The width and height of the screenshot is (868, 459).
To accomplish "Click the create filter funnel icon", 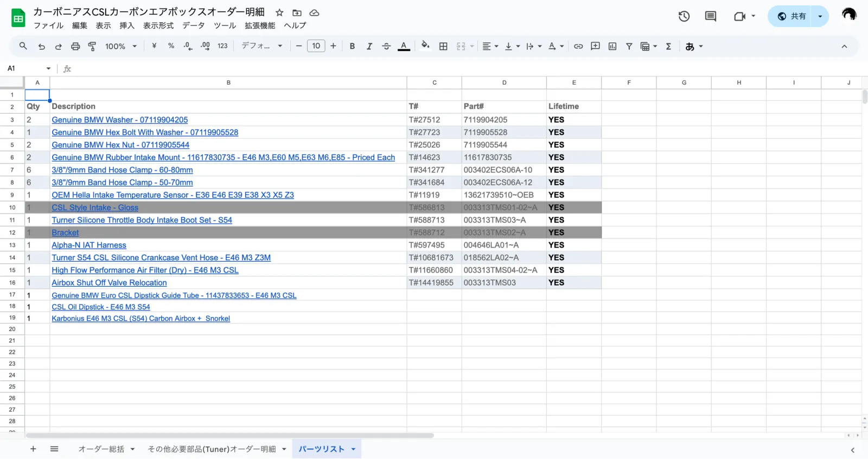I will (629, 47).
